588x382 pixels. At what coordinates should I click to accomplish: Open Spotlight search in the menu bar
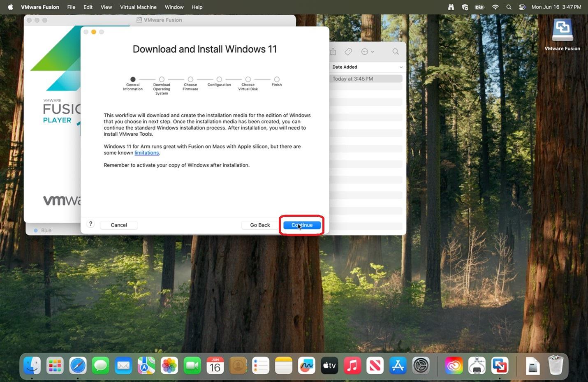point(509,7)
